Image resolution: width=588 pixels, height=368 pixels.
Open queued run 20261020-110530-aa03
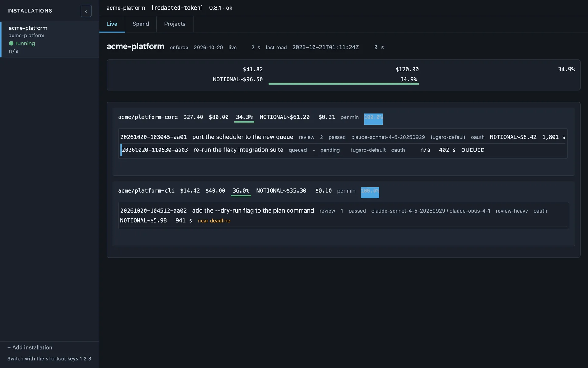343,150
